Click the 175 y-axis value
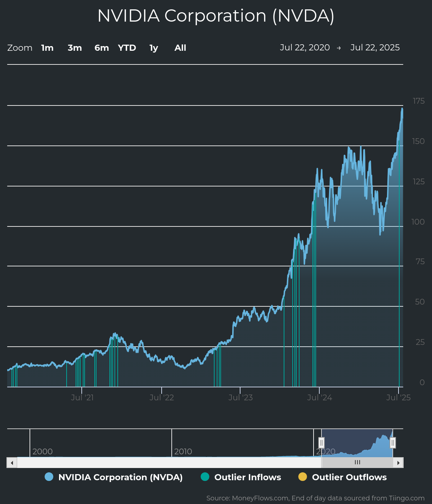This screenshot has width=432, height=504. [419, 101]
